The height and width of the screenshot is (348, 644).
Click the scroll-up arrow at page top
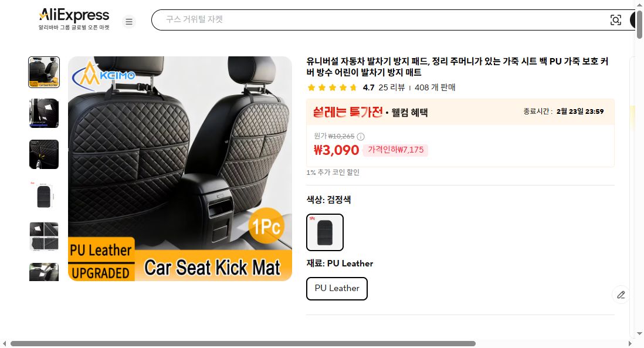point(639,5)
